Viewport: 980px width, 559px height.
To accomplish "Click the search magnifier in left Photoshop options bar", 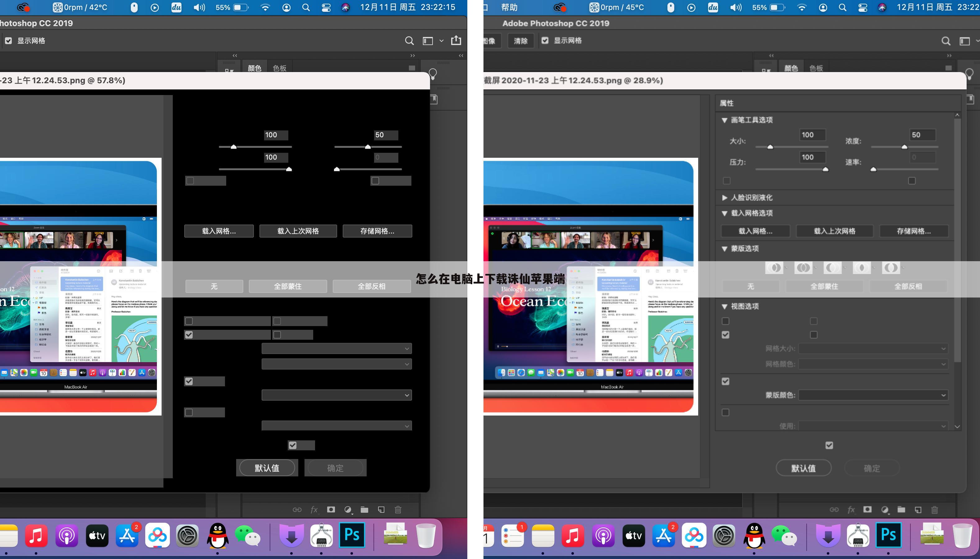I will tap(409, 41).
